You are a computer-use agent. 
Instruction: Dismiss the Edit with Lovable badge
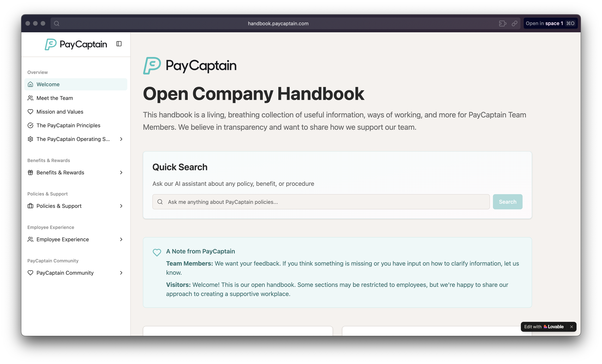coord(571,327)
